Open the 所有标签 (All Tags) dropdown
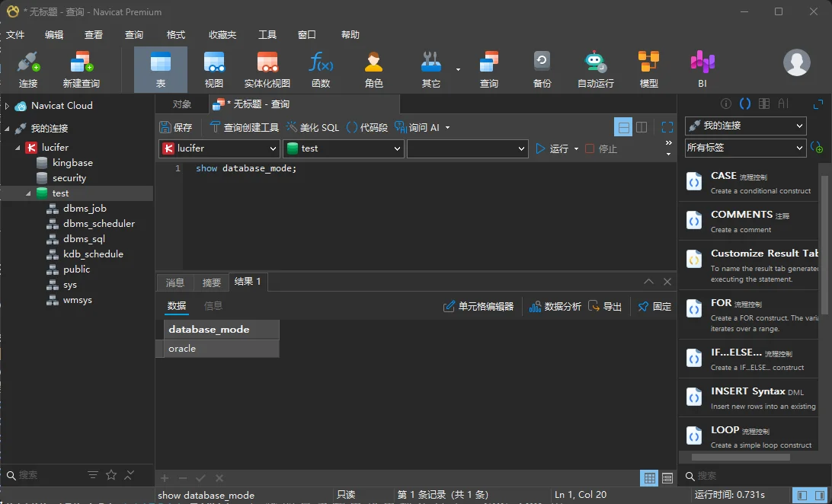 [x=745, y=148]
